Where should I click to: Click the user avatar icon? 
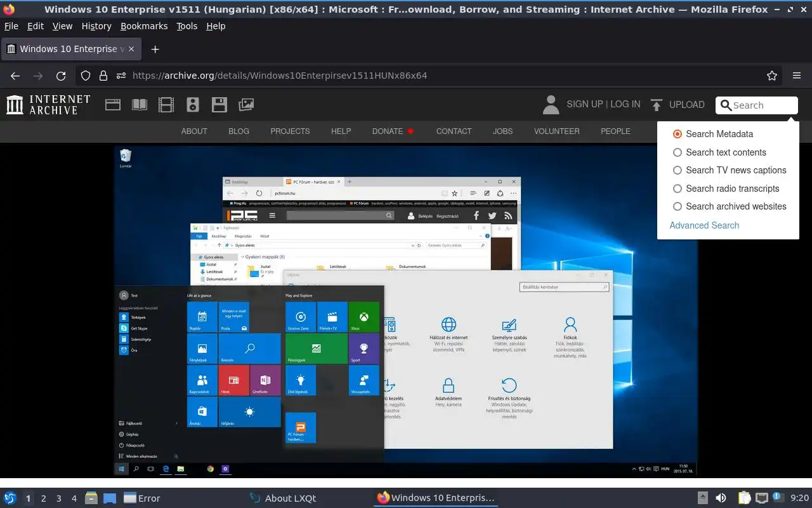[x=551, y=105]
